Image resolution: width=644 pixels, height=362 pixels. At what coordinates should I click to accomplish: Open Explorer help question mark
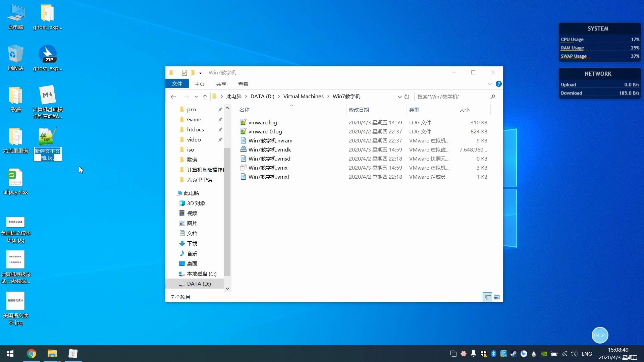[x=498, y=84]
